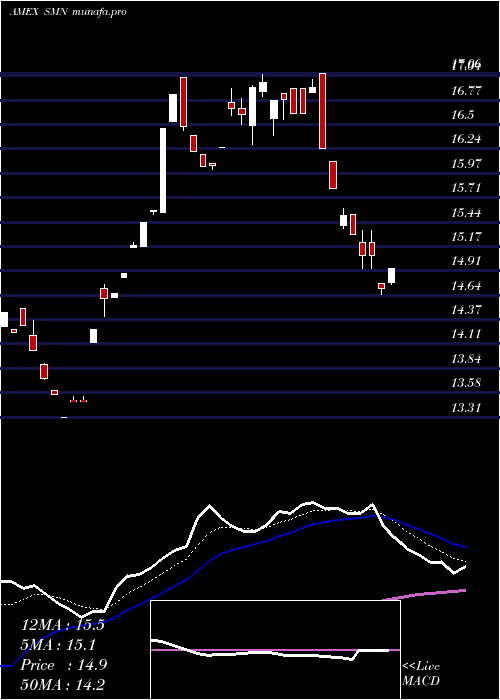Click the tall red candle at the chart's peak right side
The height and width of the screenshot is (700, 500).
322,111
